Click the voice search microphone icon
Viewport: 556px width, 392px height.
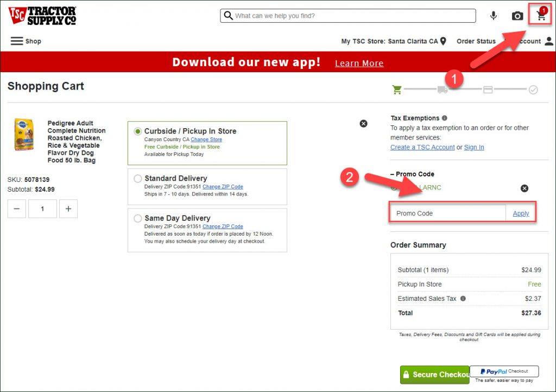pyautogui.click(x=493, y=16)
